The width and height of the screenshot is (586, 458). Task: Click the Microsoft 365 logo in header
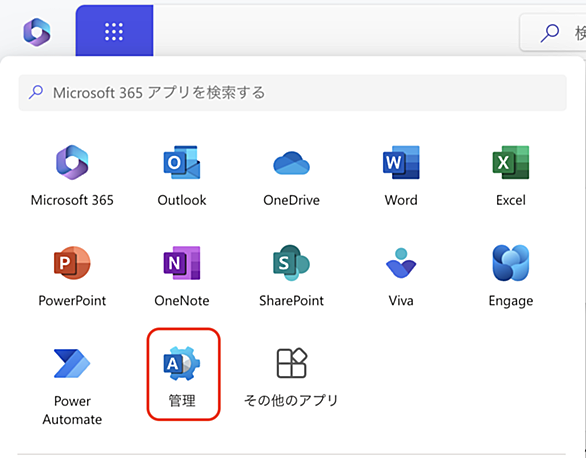(37, 32)
